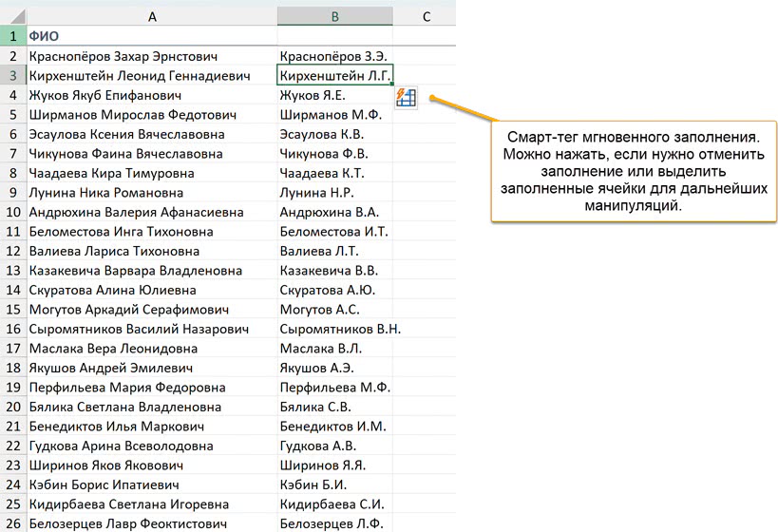Select cell Якушов Андрей Эмилевич
The height and width of the screenshot is (532, 778).
(x=152, y=368)
